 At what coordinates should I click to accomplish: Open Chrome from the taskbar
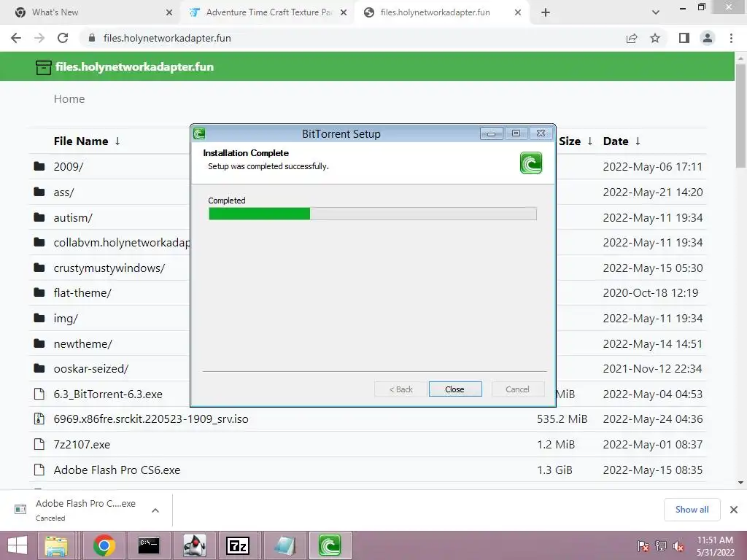tap(104, 545)
